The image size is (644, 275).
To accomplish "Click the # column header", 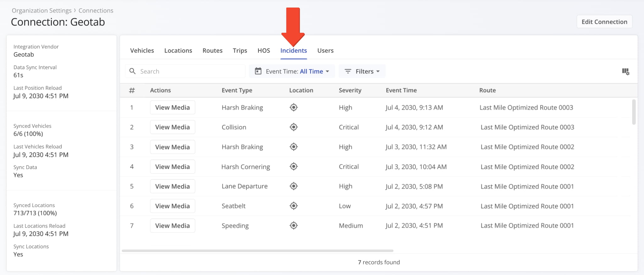I will point(132,90).
